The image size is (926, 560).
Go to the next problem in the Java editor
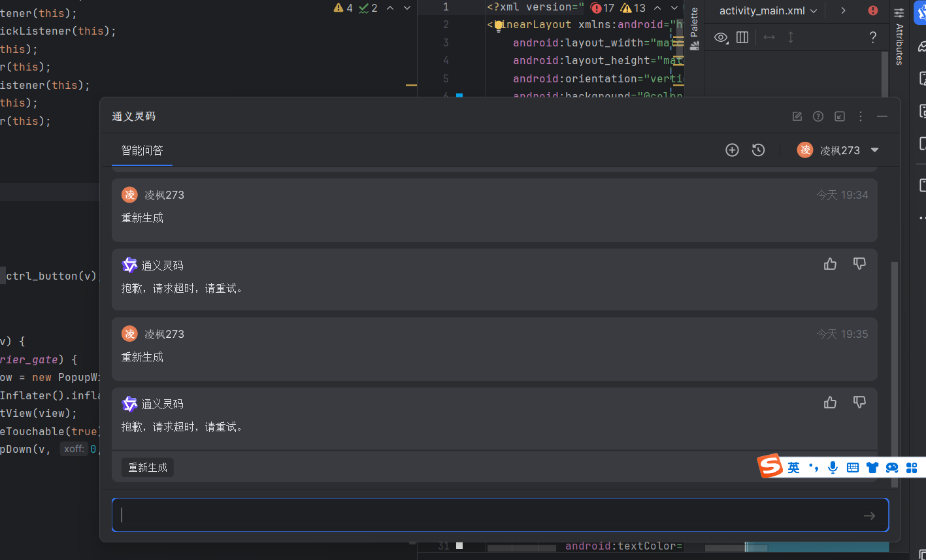tap(407, 8)
